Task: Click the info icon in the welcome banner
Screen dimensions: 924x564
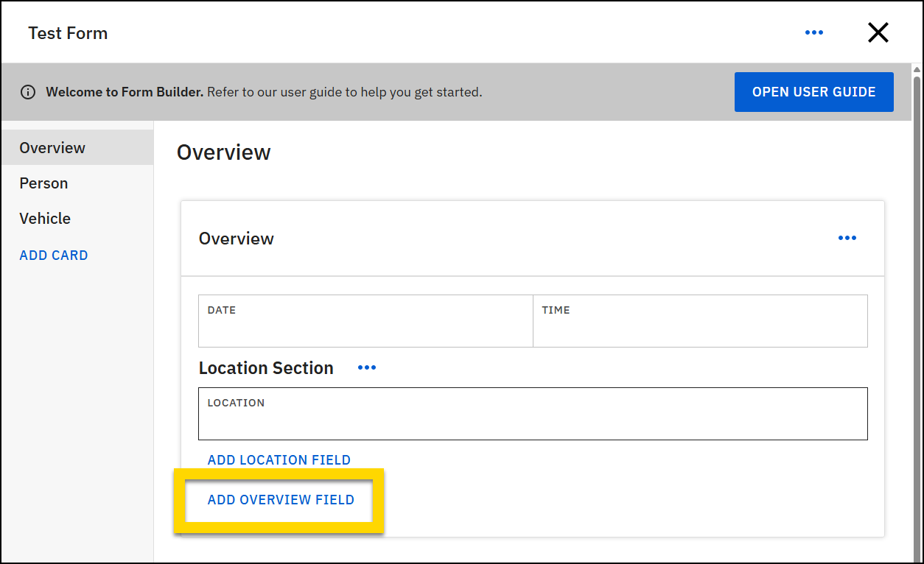Action: click(x=28, y=91)
